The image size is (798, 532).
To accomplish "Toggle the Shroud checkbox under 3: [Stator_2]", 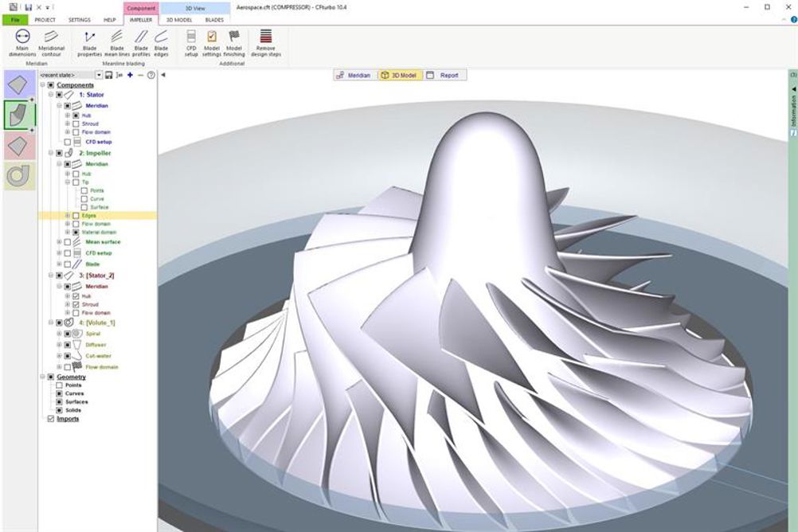I will [x=76, y=304].
